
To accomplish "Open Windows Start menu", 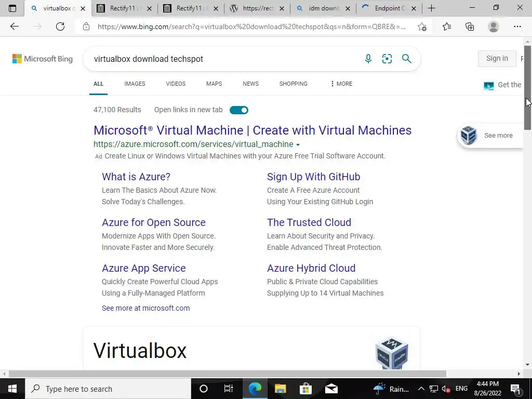I will pyautogui.click(x=12, y=389).
